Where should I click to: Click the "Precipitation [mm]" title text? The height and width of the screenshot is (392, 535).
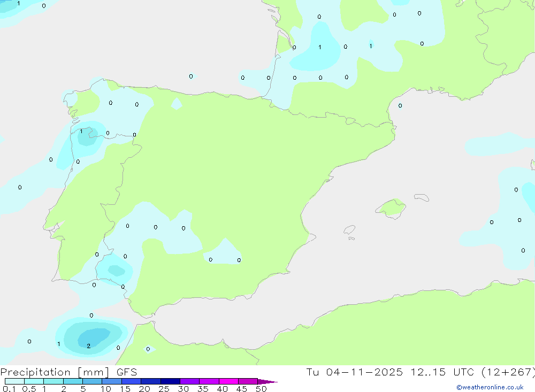(x=55, y=372)
